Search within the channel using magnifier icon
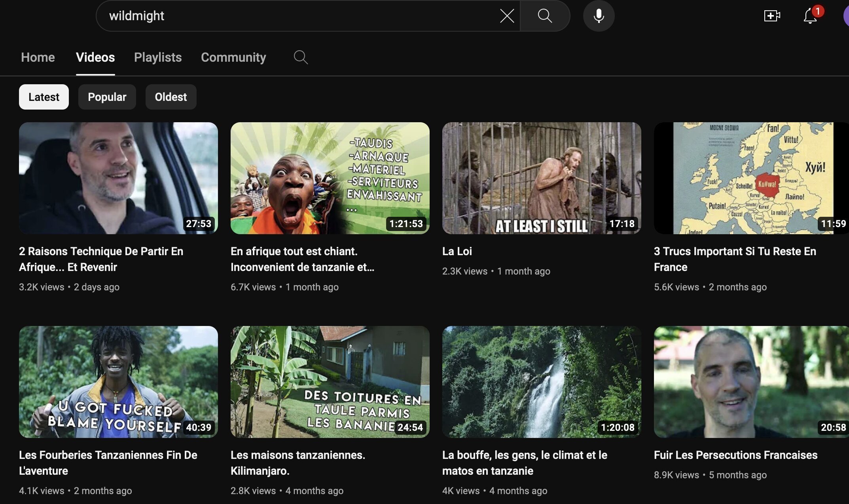849x504 pixels. [x=301, y=57]
